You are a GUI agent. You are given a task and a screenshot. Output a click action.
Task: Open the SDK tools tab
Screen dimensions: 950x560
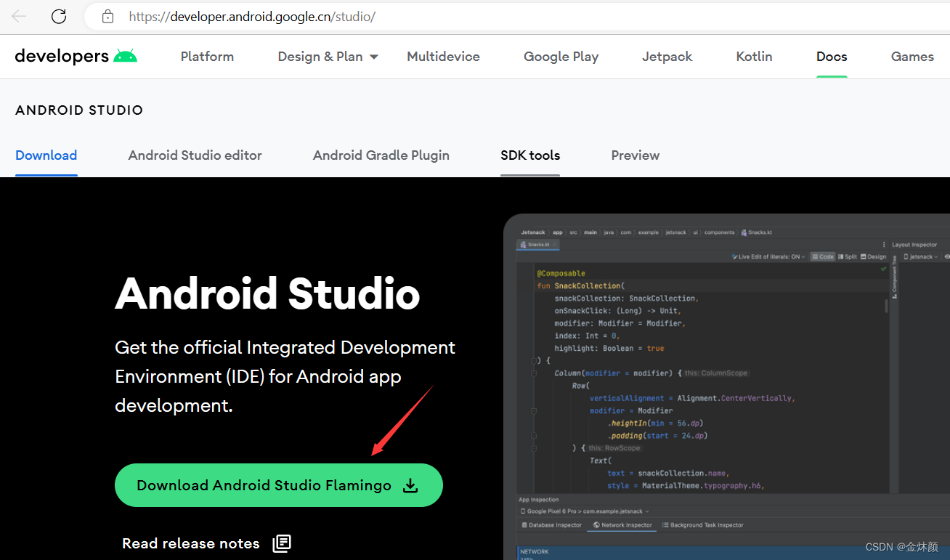tap(530, 155)
